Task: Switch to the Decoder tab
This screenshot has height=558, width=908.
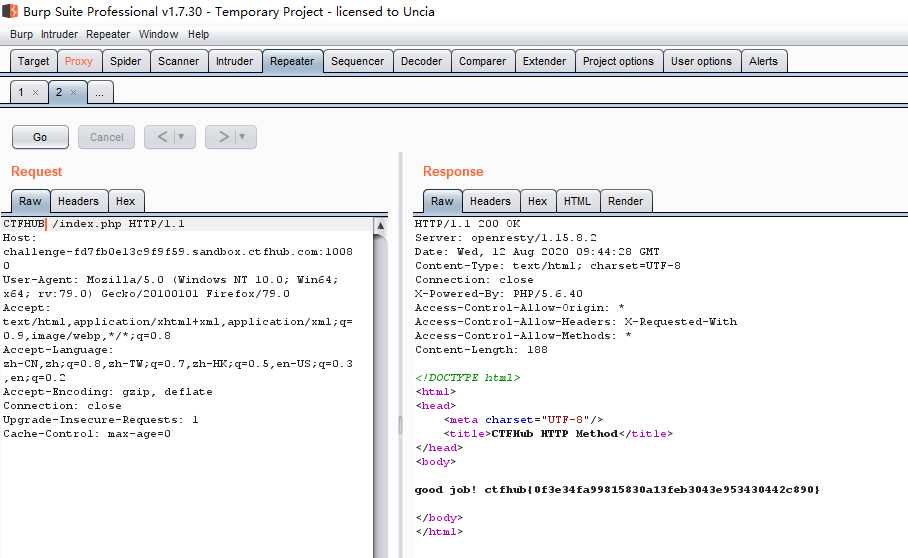Action: pyautogui.click(x=422, y=61)
